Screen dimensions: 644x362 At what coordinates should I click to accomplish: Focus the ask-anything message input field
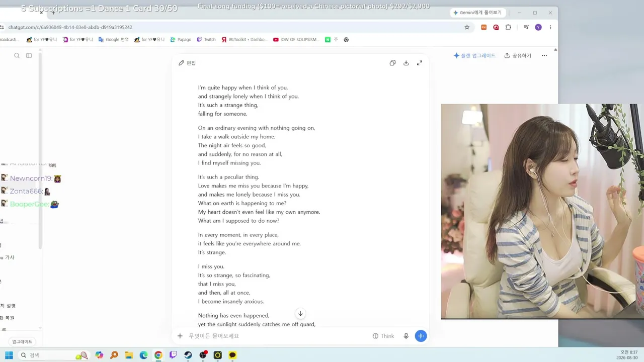277,336
